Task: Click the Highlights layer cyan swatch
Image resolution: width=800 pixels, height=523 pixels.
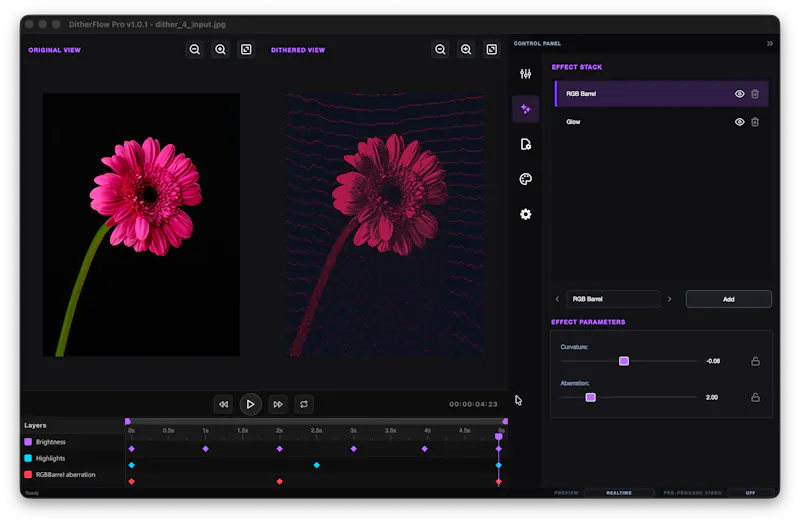Action: (28, 458)
